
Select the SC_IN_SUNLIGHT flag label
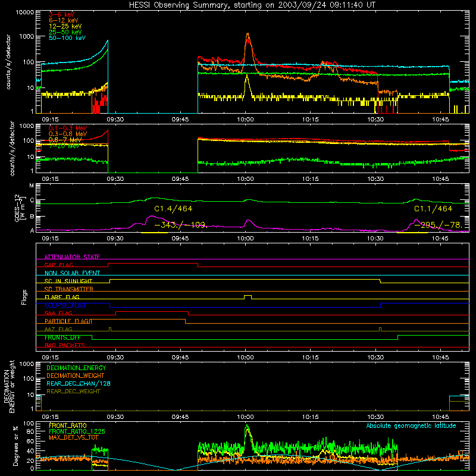tap(68, 281)
